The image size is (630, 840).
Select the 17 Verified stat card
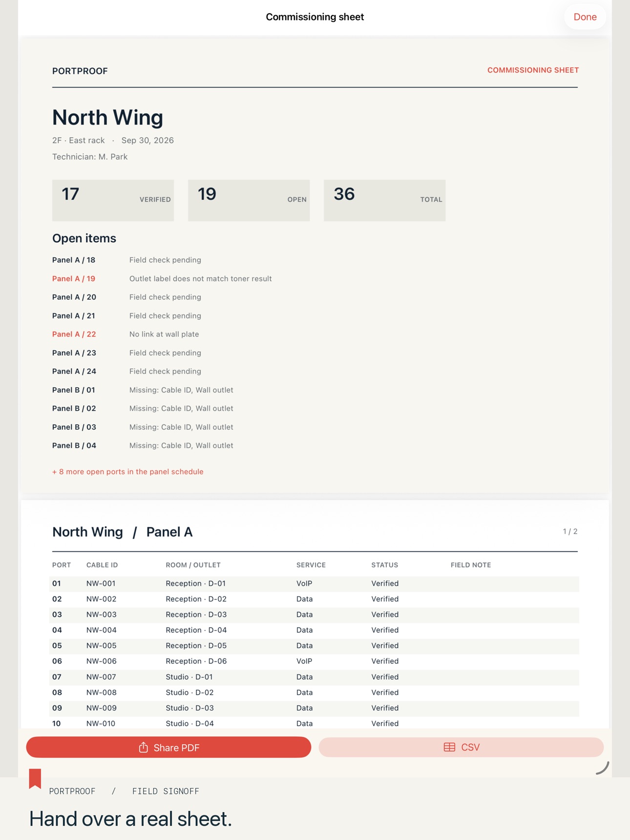click(113, 200)
